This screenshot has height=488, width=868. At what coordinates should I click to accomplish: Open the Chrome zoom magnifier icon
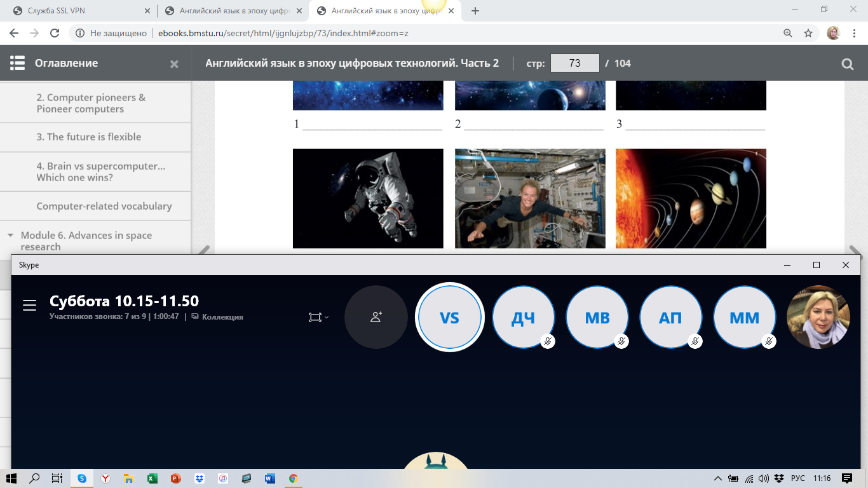click(x=787, y=33)
